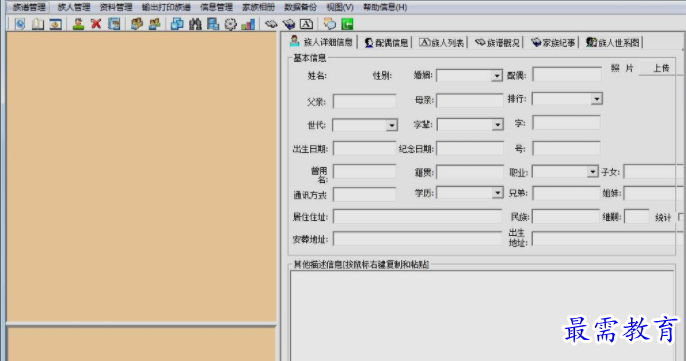Switch to the 族人详细信息 tab
This screenshot has width=686, height=361.
(322, 42)
